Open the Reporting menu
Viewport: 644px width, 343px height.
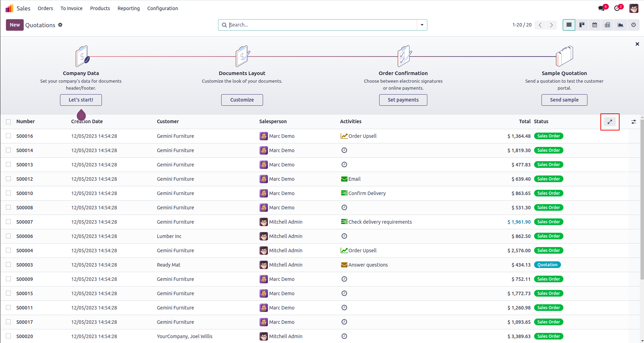[x=128, y=8]
